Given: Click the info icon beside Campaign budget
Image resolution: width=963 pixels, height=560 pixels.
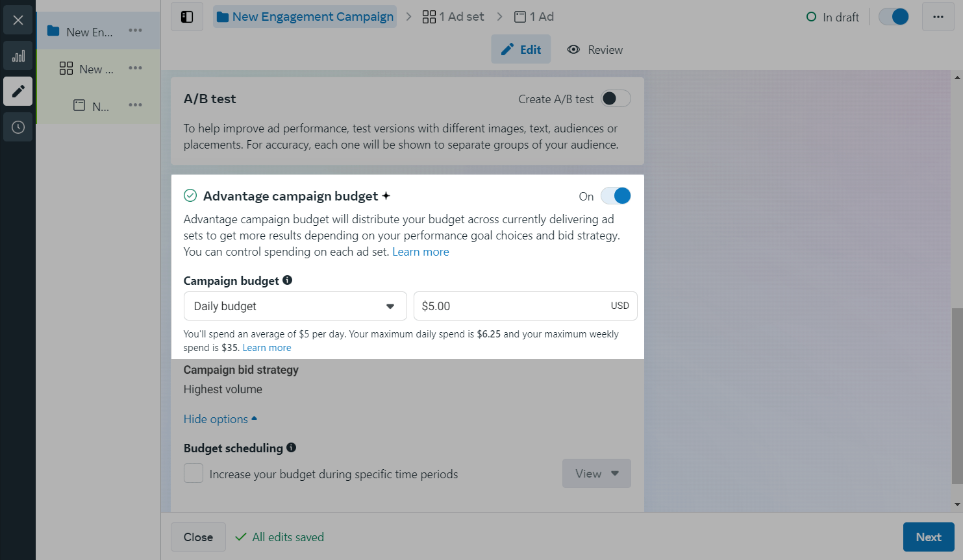Looking at the screenshot, I should click(x=288, y=280).
